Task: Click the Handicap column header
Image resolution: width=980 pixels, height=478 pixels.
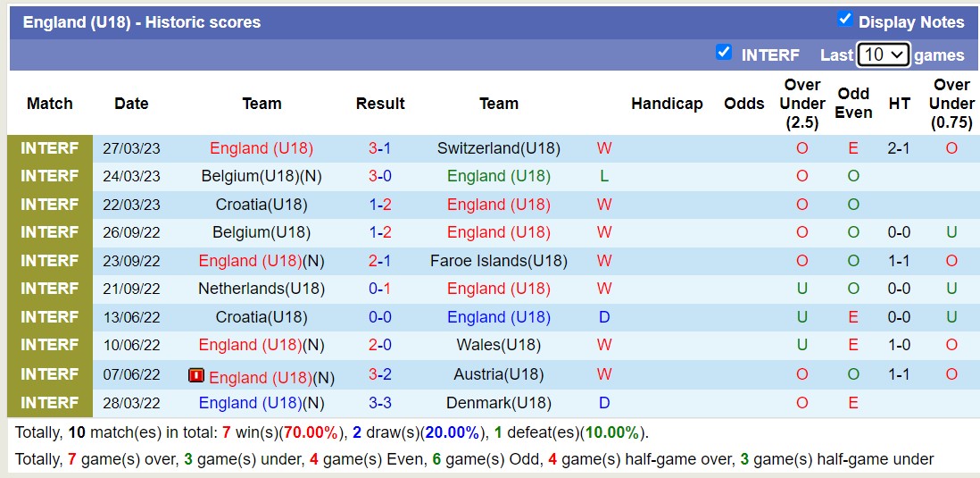Action: tap(667, 104)
